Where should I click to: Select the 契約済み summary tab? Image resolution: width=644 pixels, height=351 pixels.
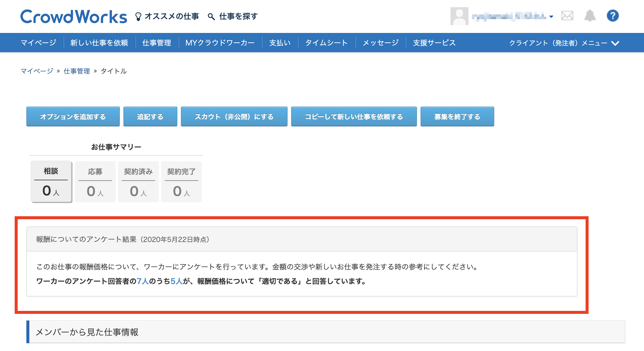click(138, 182)
